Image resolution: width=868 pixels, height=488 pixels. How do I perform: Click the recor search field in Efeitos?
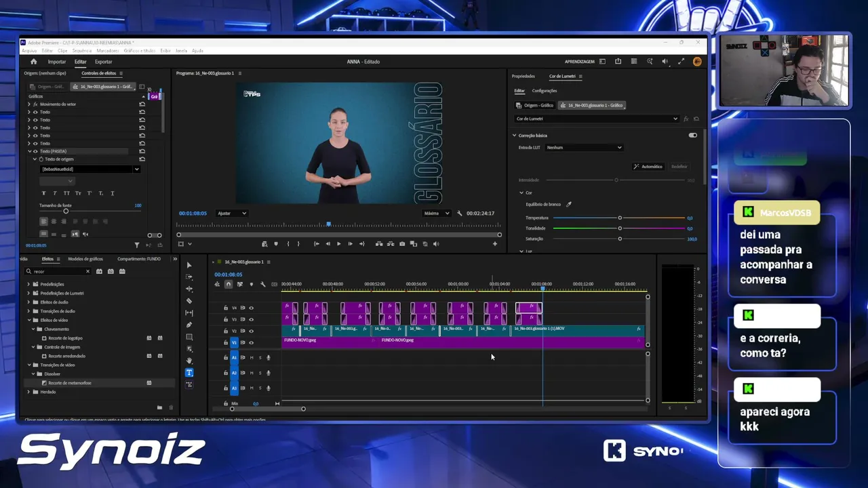(x=58, y=271)
